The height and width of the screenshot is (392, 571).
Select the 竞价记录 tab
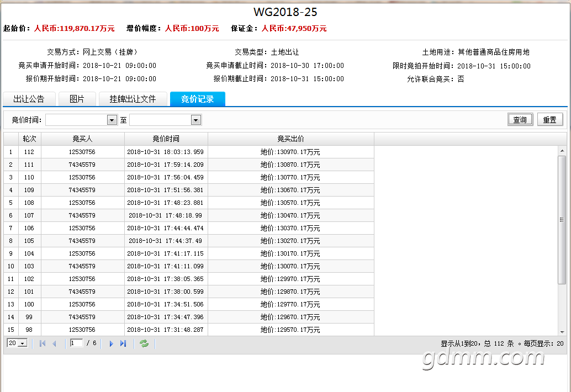pos(197,99)
